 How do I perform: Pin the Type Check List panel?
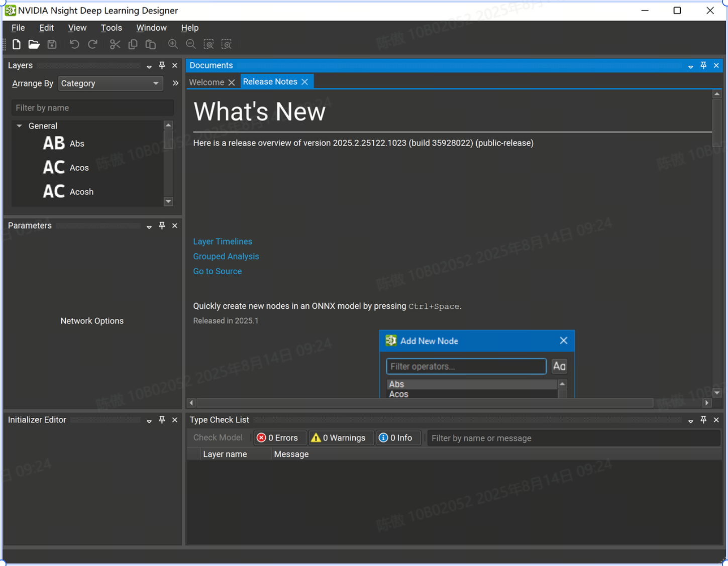click(703, 420)
